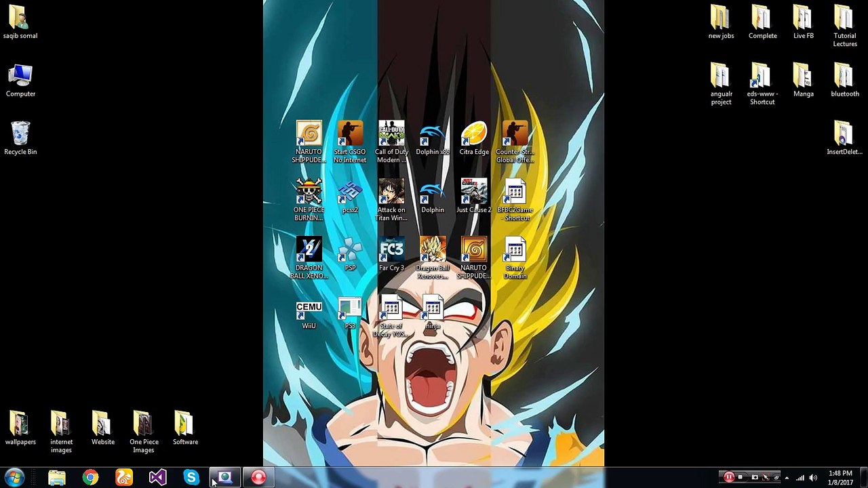Viewport: 868px width, 488px height.
Task: Launch Visual Studio from the taskbar
Action: tap(157, 478)
